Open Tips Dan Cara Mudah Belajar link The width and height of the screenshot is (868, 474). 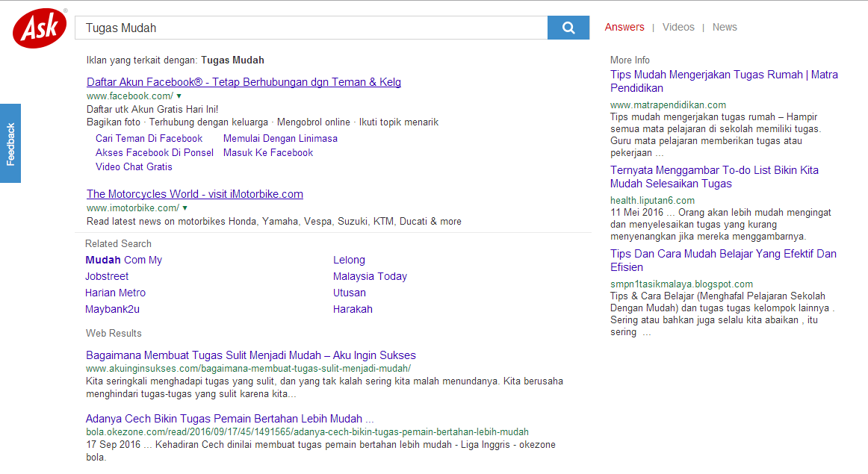pos(723,261)
